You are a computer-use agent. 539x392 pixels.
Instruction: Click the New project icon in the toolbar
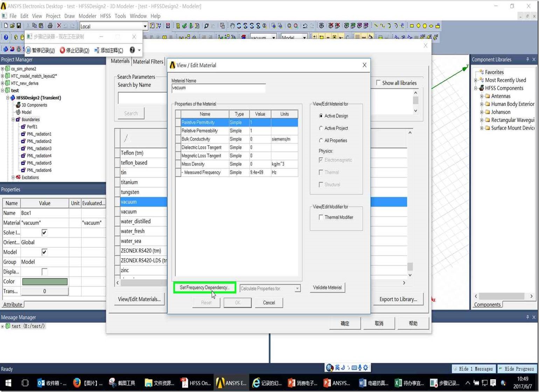6,26
